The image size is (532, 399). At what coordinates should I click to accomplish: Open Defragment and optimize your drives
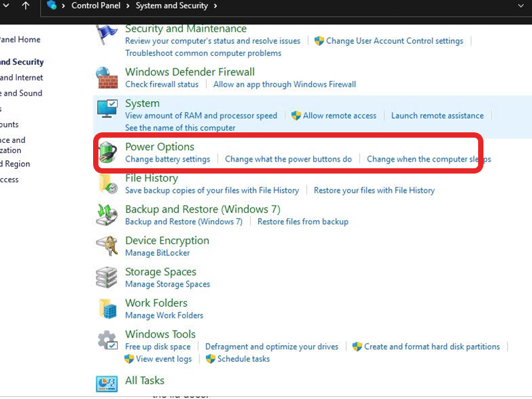click(x=271, y=346)
